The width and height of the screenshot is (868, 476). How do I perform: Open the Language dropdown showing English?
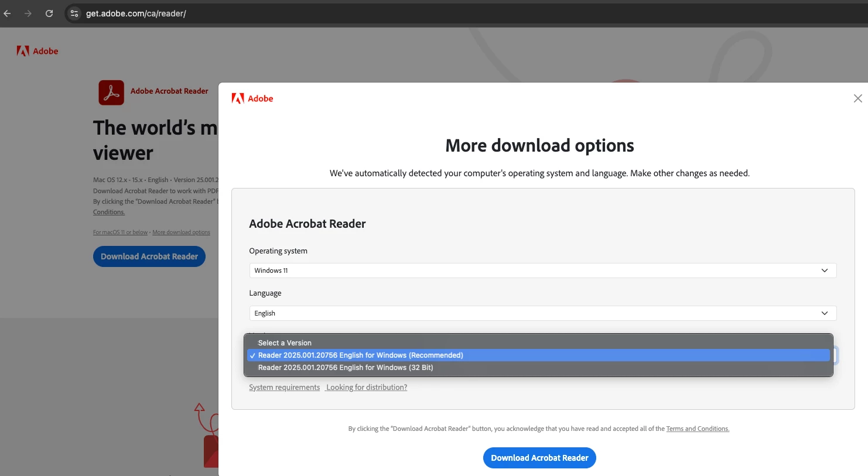tap(543, 313)
